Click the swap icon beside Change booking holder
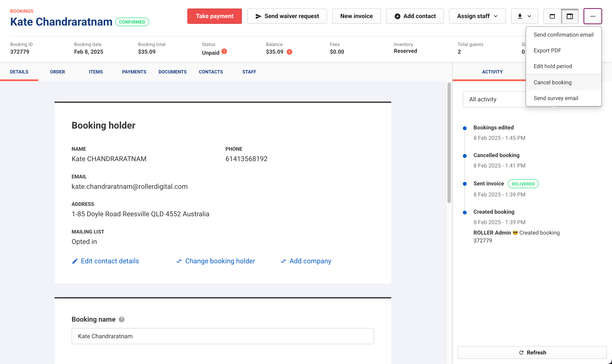Viewport: 612px width, 364px height. click(179, 261)
